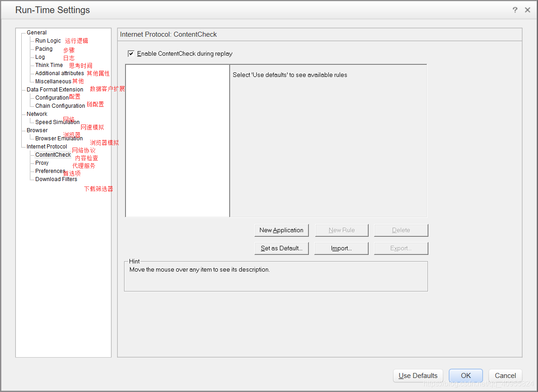This screenshot has height=392, width=538.
Task: Select the General tree node
Action: coord(37,33)
